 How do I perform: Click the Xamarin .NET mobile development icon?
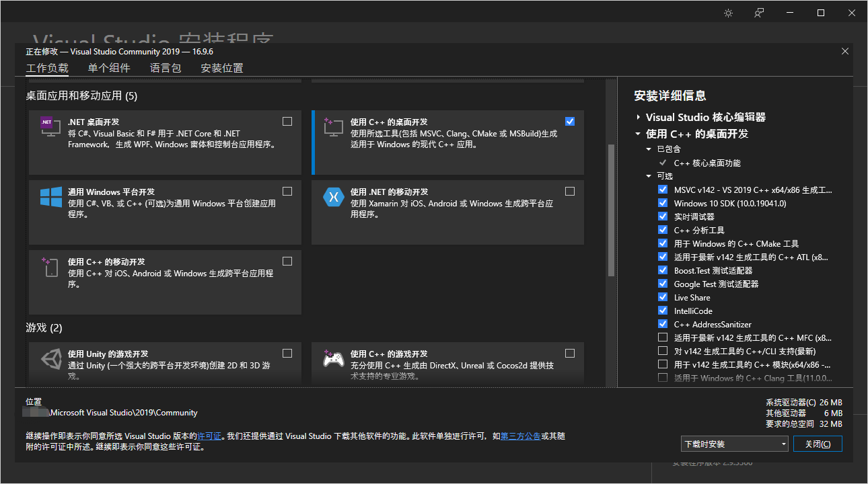pyautogui.click(x=334, y=197)
